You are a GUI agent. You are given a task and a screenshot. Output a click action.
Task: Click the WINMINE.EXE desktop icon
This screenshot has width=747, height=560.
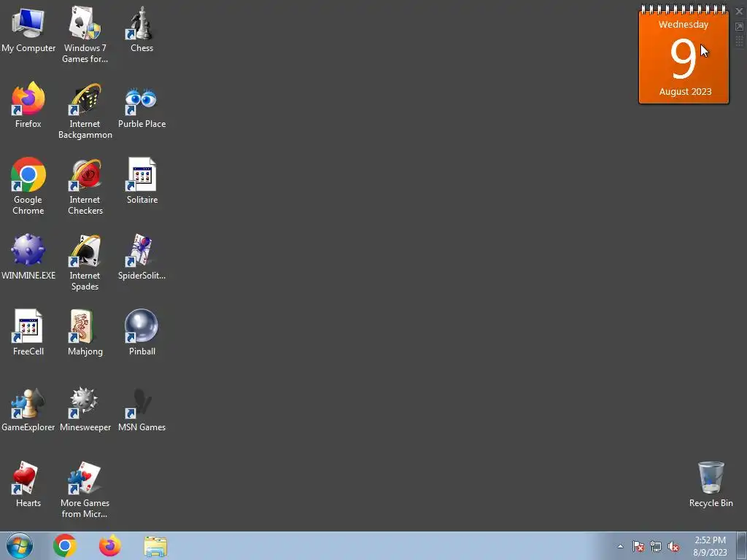[28, 257]
